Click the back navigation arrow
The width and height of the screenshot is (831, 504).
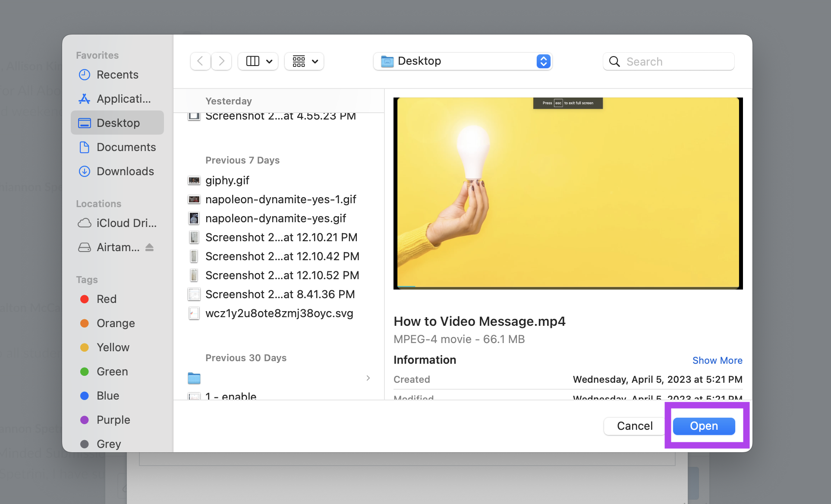coord(201,60)
